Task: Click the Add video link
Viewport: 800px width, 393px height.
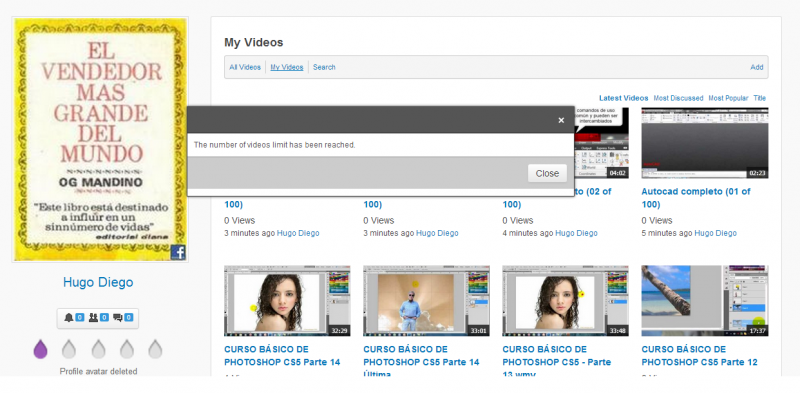Action: [757, 67]
